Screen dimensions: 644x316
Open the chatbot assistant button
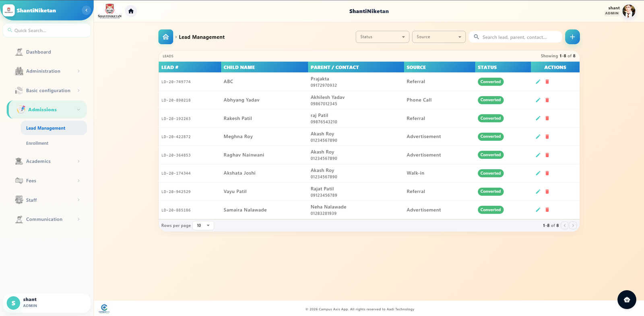coord(627,300)
